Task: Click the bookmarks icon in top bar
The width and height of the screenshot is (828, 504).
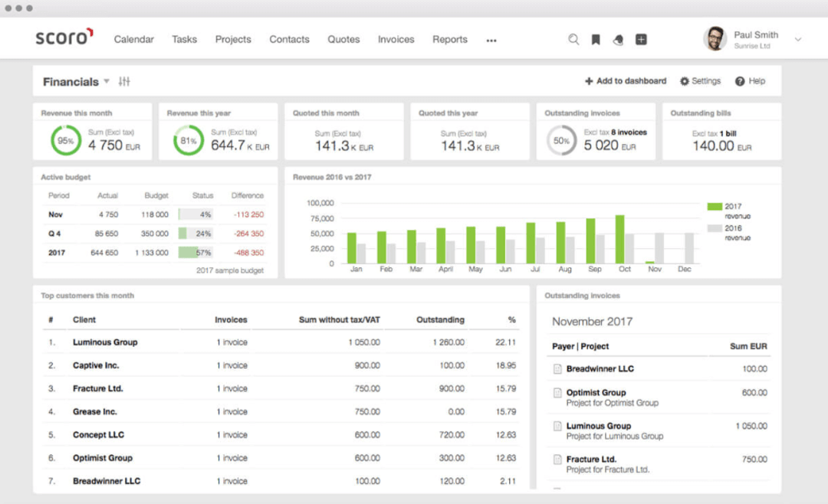Action: tap(596, 39)
